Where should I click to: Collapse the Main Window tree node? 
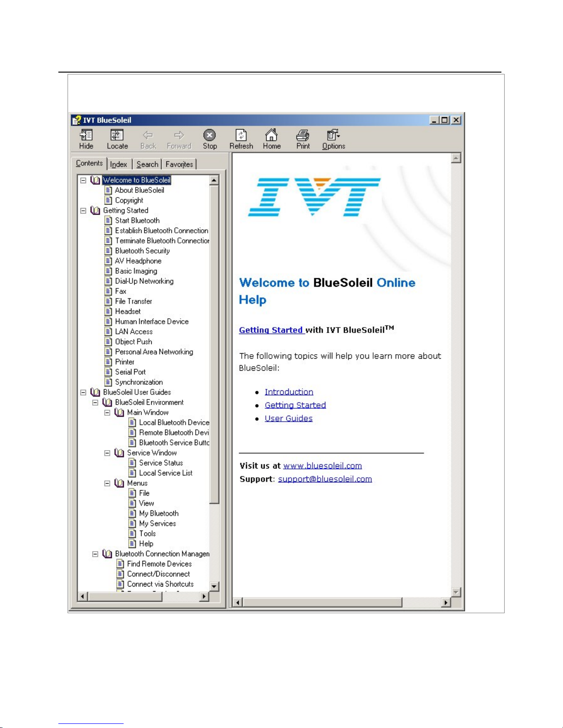pyautogui.click(x=107, y=412)
